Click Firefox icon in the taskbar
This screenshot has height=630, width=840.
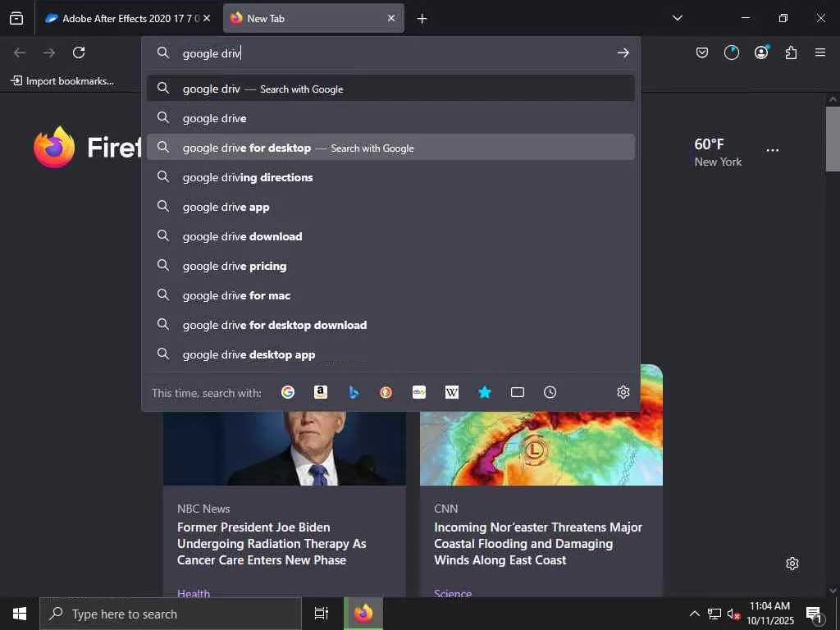(363, 614)
